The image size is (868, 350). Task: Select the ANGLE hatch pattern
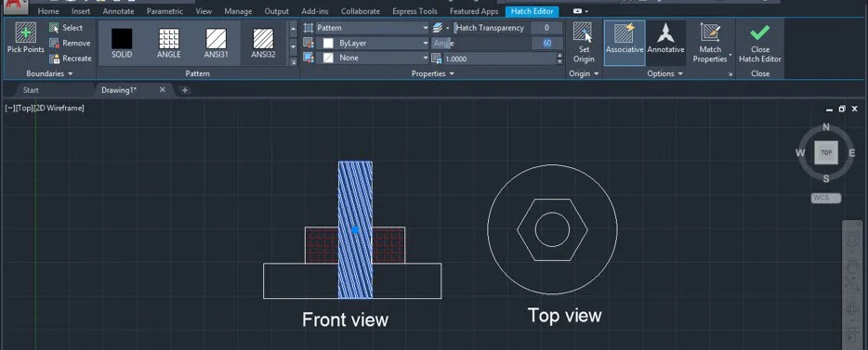(x=169, y=43)
